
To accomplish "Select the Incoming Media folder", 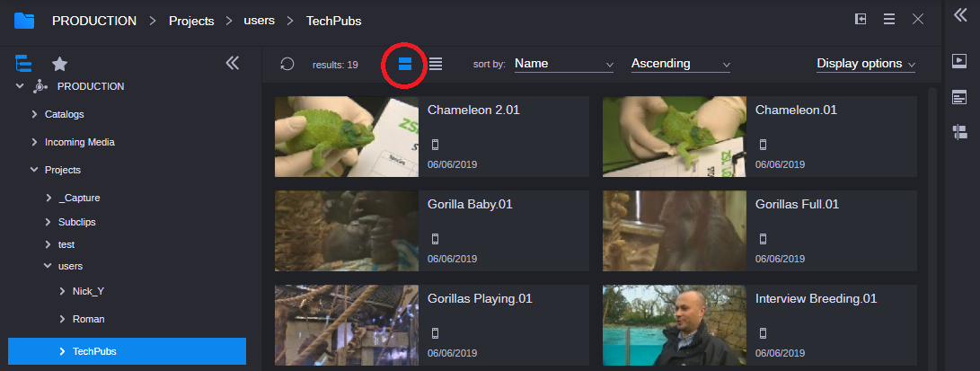I will pyautogui.click(x=79, y=142).
